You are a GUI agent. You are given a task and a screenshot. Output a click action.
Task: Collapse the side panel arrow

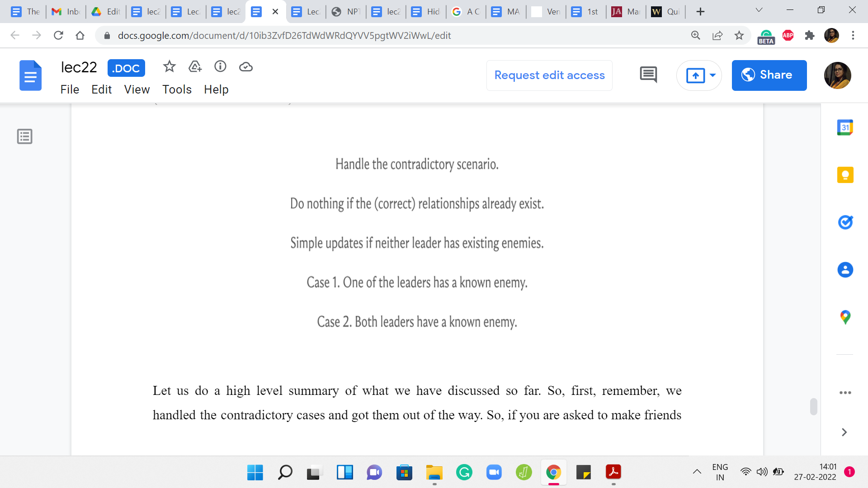[x=844, y=432]
